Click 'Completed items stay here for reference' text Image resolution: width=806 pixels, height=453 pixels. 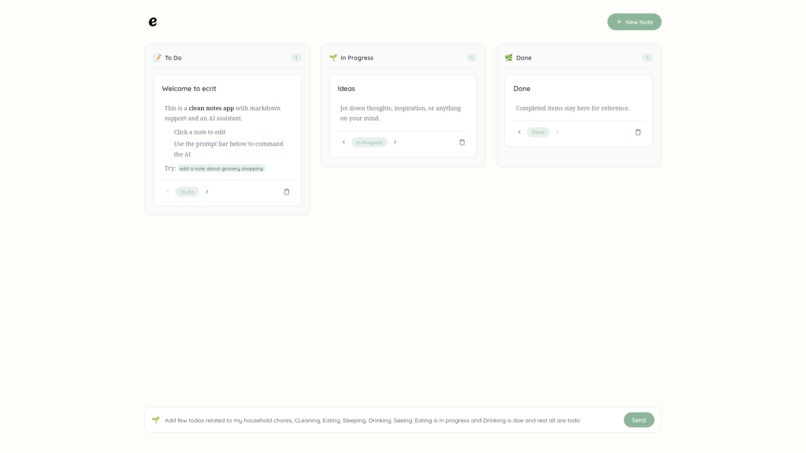coord(573,108)
